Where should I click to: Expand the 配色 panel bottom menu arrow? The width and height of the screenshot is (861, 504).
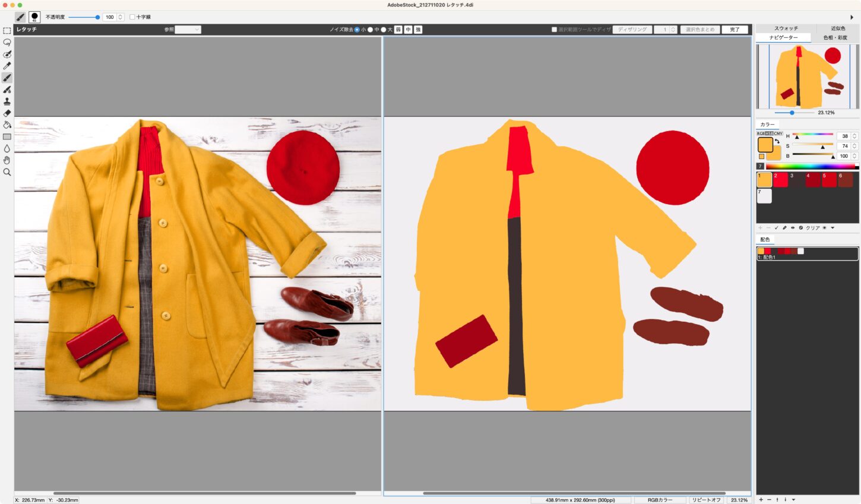pyautogui.click(x=793, y=500)
